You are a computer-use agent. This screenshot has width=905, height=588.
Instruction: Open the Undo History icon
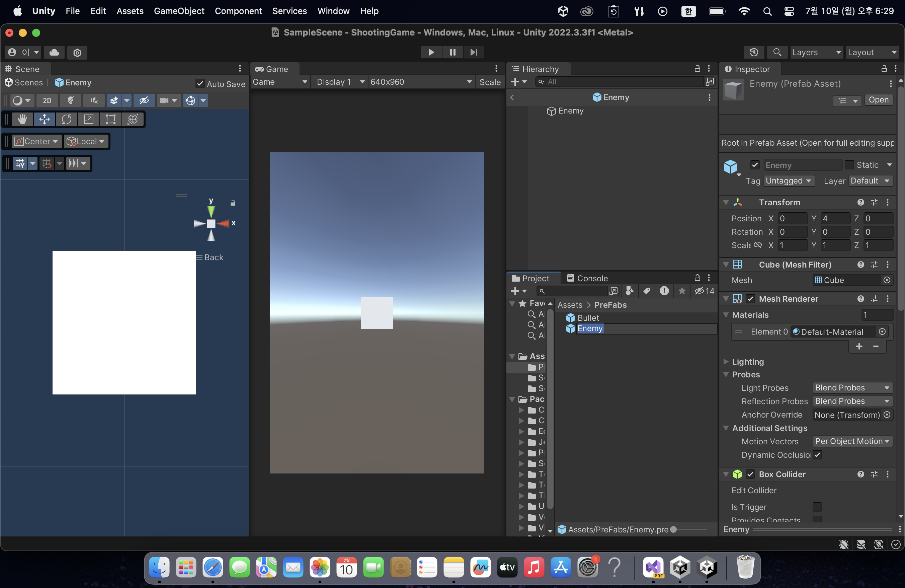pyautogui.click(x=754, y=52)
